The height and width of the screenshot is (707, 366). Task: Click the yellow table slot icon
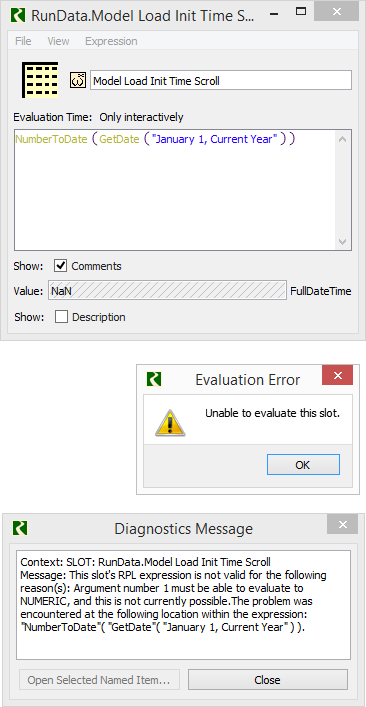pyautogui.click(x=40, y=80)
